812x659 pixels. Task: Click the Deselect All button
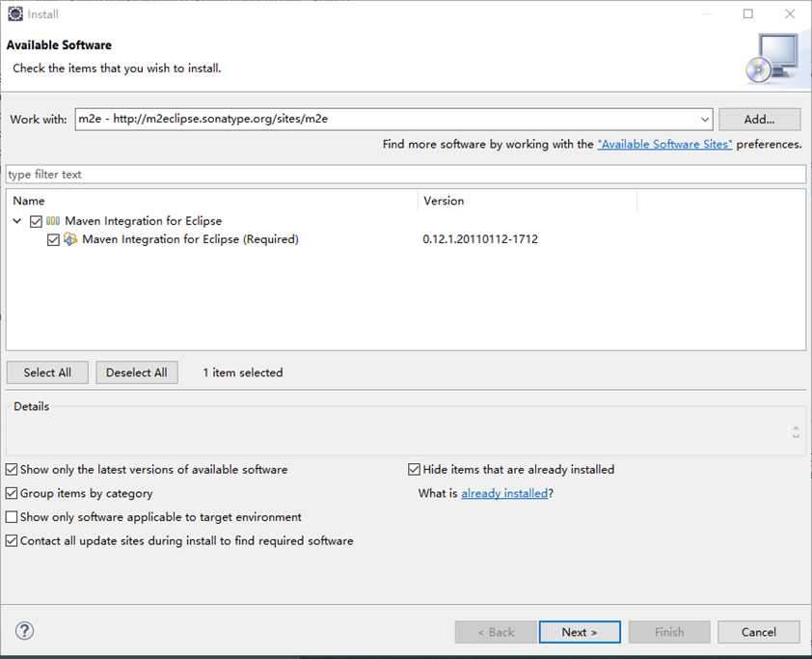click(137, 372)
